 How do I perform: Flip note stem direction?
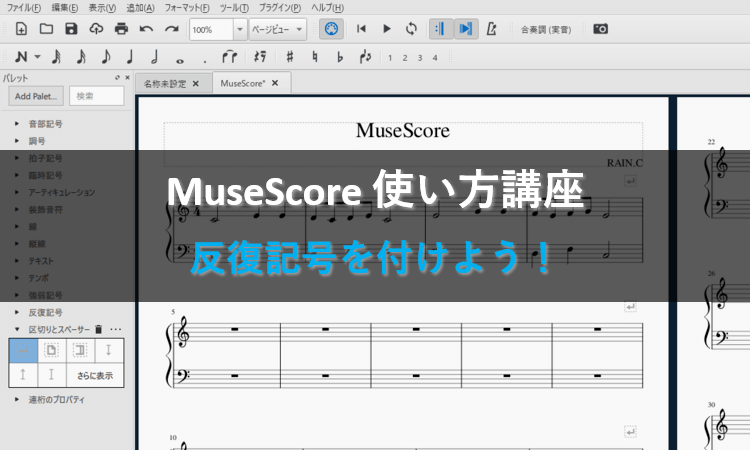click(x=365, y=57)
